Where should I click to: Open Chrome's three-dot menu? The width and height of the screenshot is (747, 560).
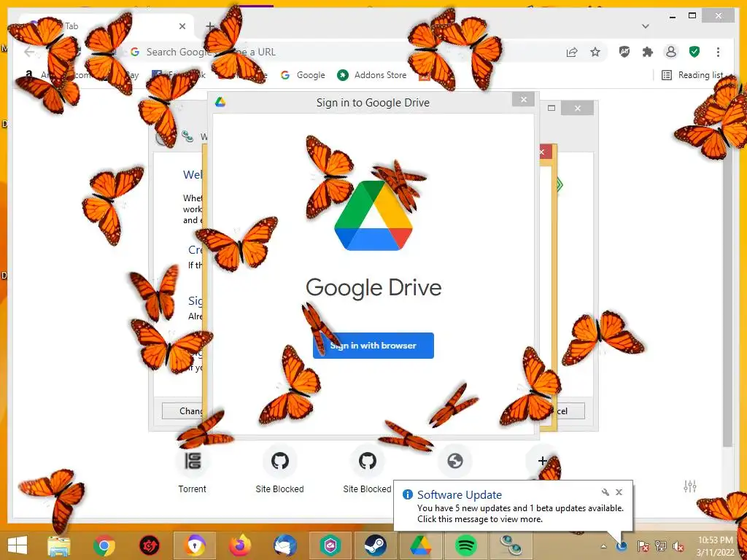coord(718,52)
